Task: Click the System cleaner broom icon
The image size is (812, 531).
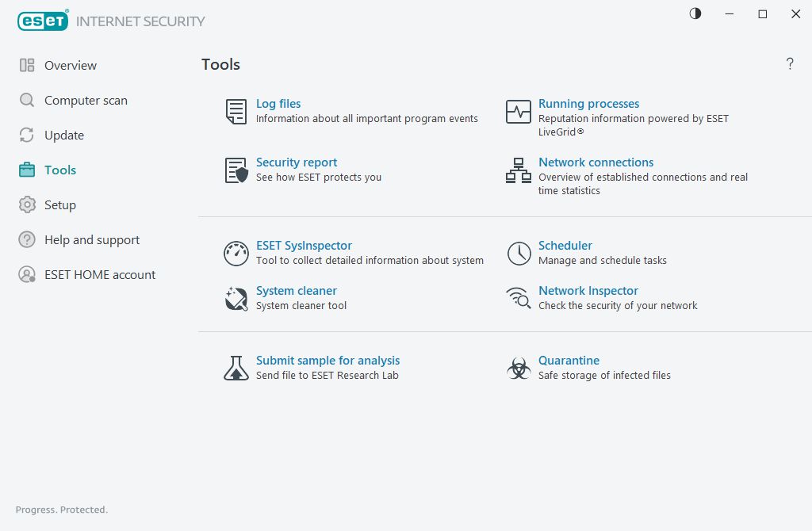Action: tap(236, 299)
